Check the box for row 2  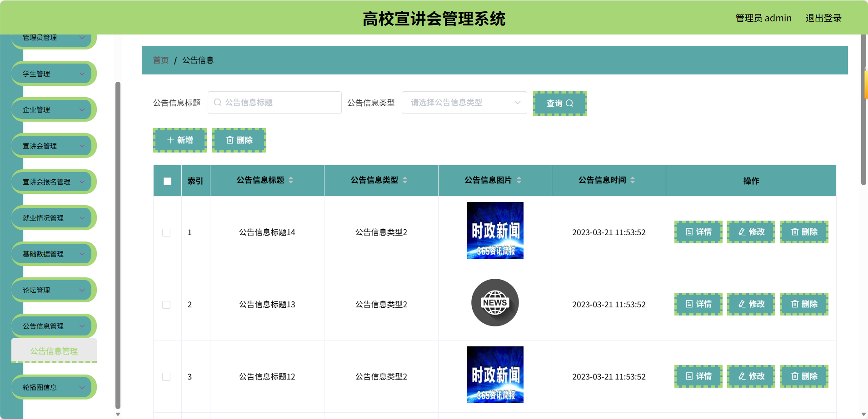tap(166, 305)
